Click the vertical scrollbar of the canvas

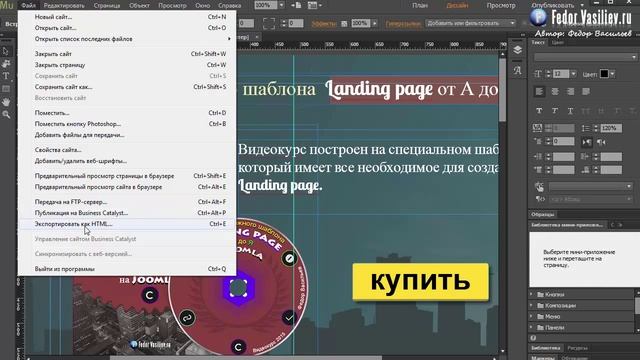click(502, 90)
